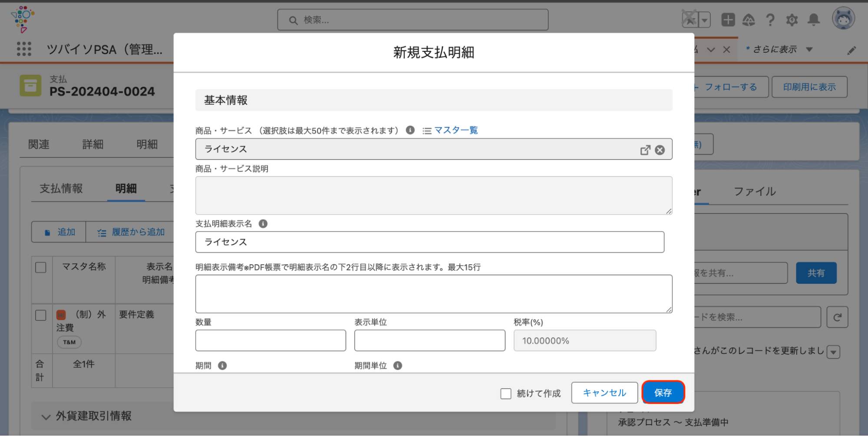
Task: Click the 共有 button
Action: tap(816, 273)
